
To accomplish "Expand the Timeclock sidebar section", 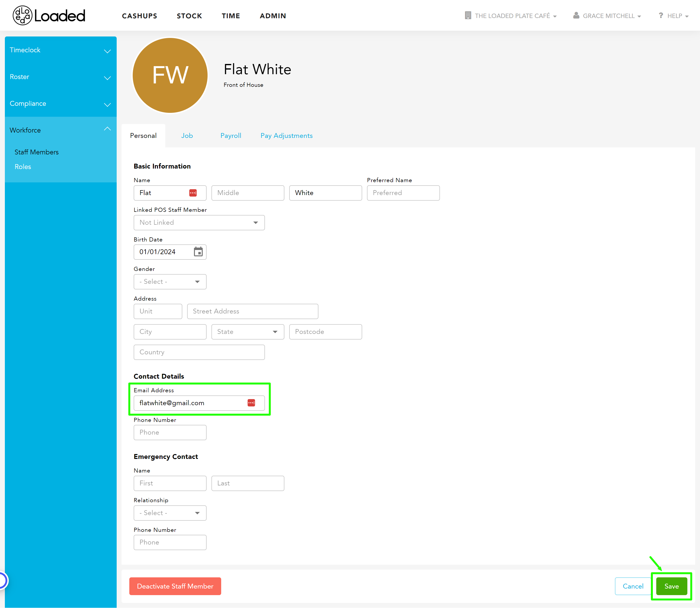I will (x=61, y=50).
